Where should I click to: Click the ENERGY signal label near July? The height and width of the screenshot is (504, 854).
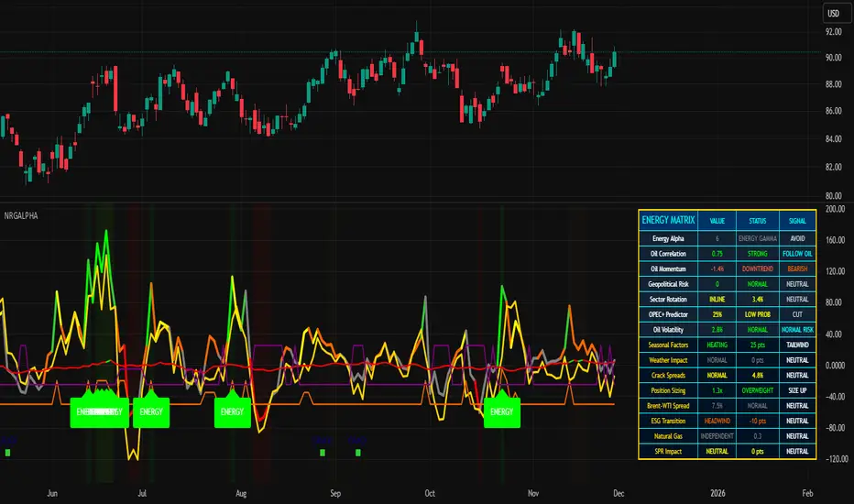(151, 412)
